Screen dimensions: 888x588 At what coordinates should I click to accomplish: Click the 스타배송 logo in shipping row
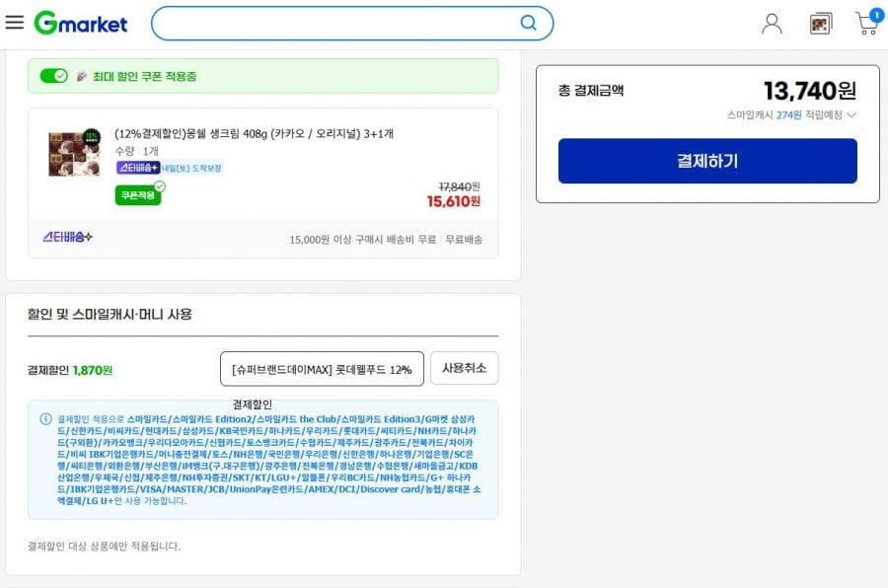pyautogui.click(x=67, y=237)
